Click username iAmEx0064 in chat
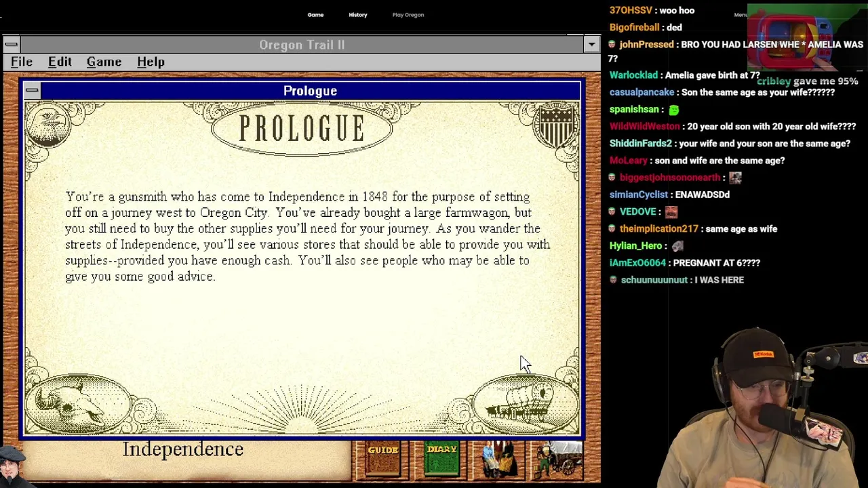 [x=637, y=262]
